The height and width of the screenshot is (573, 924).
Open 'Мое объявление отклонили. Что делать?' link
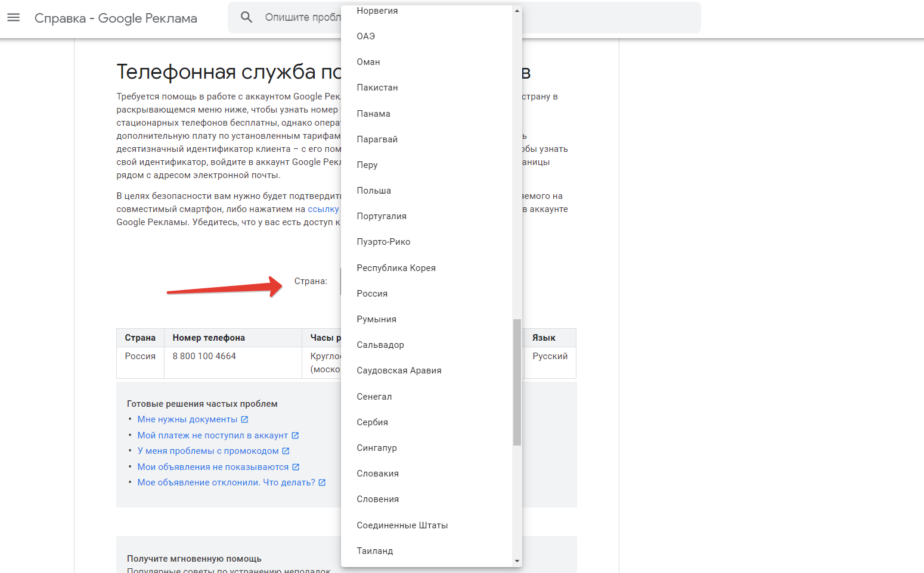click(x=227, y=482)
